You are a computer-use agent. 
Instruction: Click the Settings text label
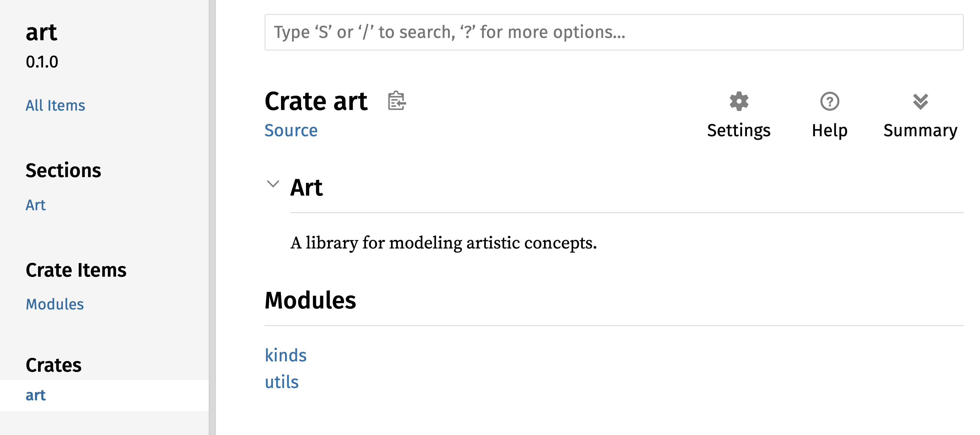(738, 130)
